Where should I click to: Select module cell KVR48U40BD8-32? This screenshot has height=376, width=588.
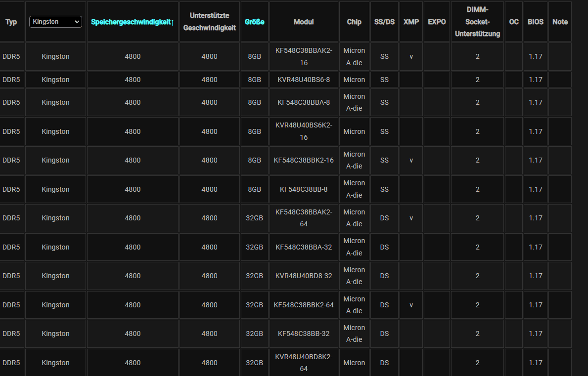click(304, 276)
